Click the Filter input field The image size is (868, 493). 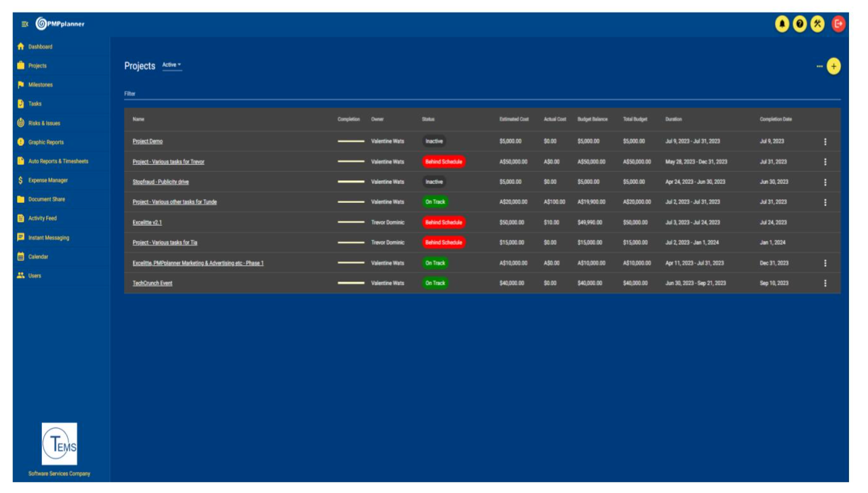pos(481,94)
